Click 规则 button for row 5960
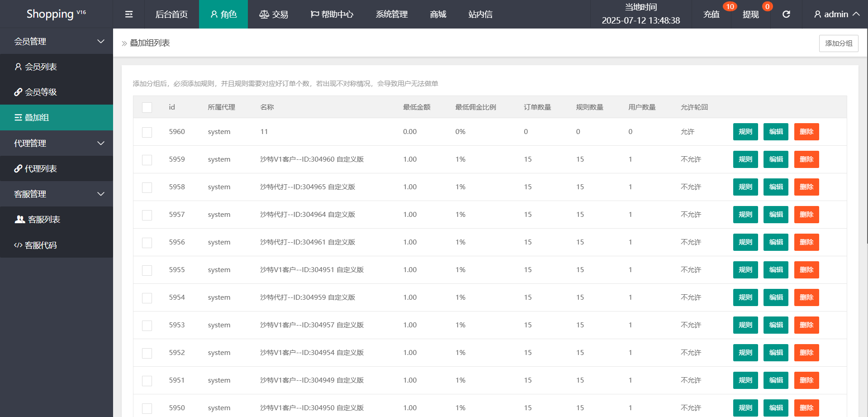Viewport: 868px width, 417px height. coord(745,132)
